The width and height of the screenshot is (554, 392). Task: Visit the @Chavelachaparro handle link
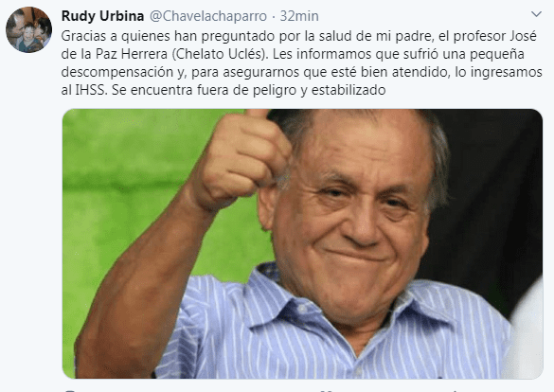coord(208,16)
